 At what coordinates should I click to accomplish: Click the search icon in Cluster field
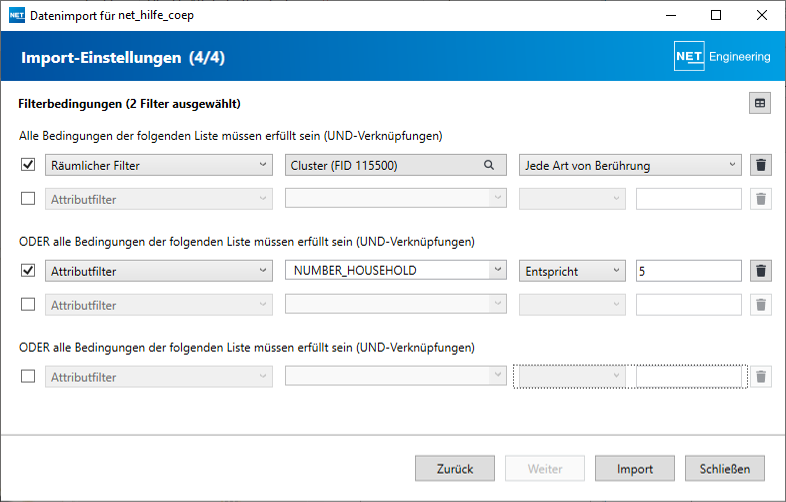[489, 166]
